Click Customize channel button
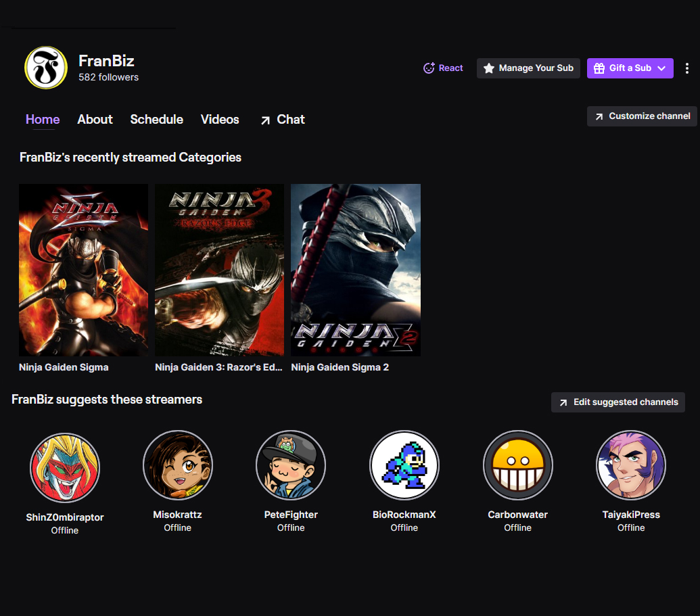The width and height of the screenshot is (700, 616). click(642, 116)
